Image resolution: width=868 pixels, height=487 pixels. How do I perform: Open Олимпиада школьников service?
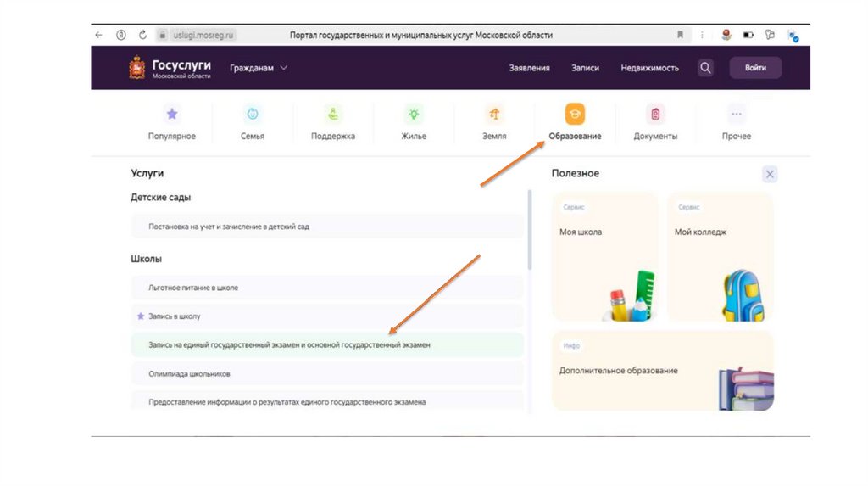point(327,374)
